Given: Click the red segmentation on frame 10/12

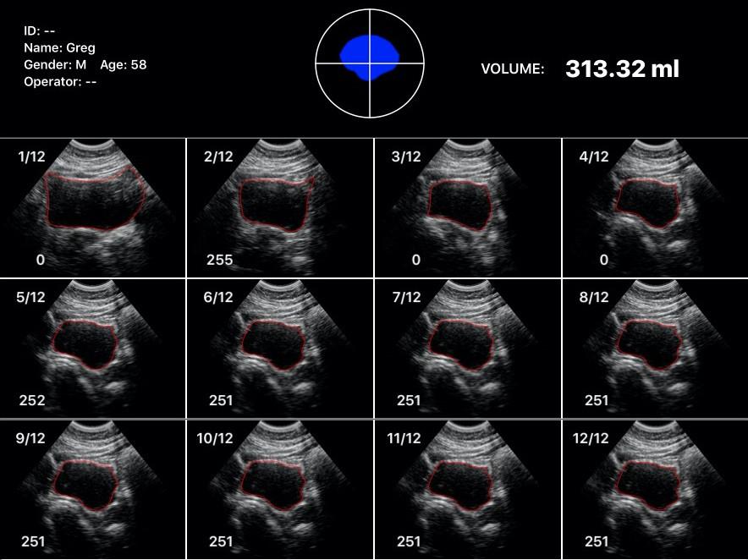Looking at the screenshot, I should (271, 461).
